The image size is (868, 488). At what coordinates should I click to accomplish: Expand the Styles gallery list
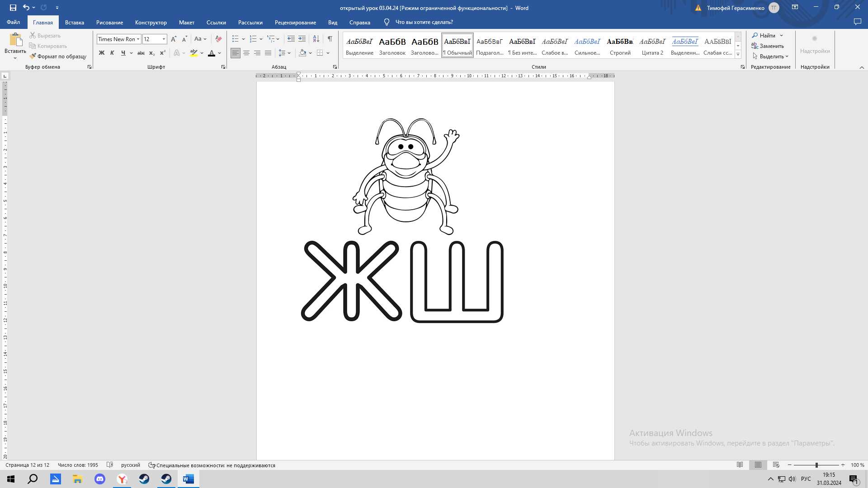(x=738, y=55)
